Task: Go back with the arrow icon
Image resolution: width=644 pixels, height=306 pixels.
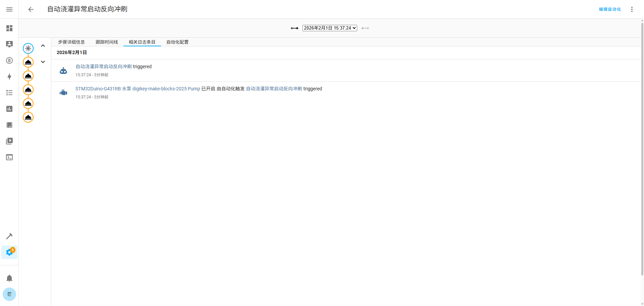Action: 31,9
